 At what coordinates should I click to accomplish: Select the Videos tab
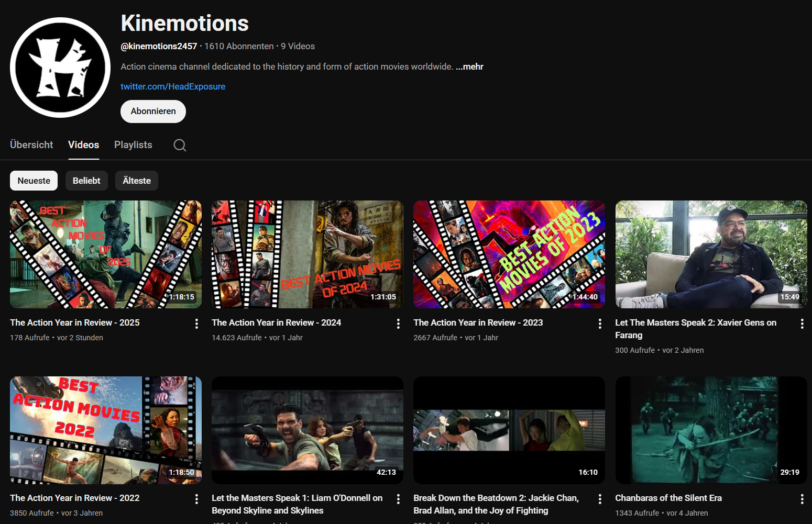point(83,145)
